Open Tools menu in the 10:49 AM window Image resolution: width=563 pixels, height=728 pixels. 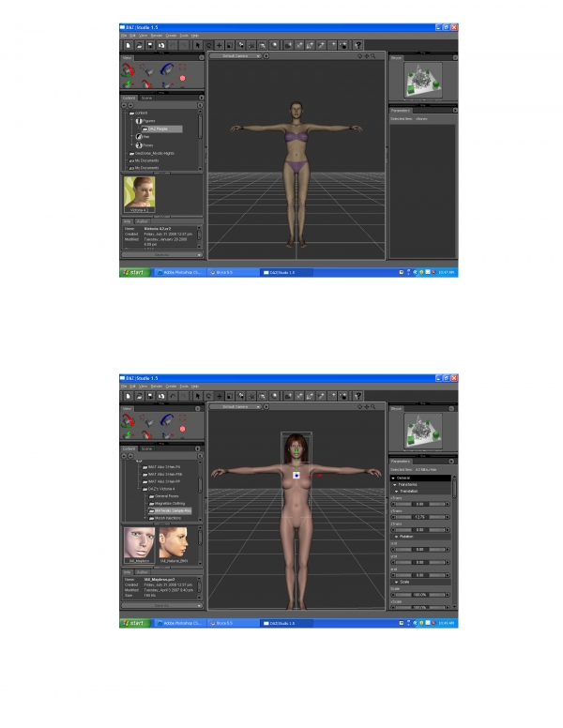(x=184, y=387)
